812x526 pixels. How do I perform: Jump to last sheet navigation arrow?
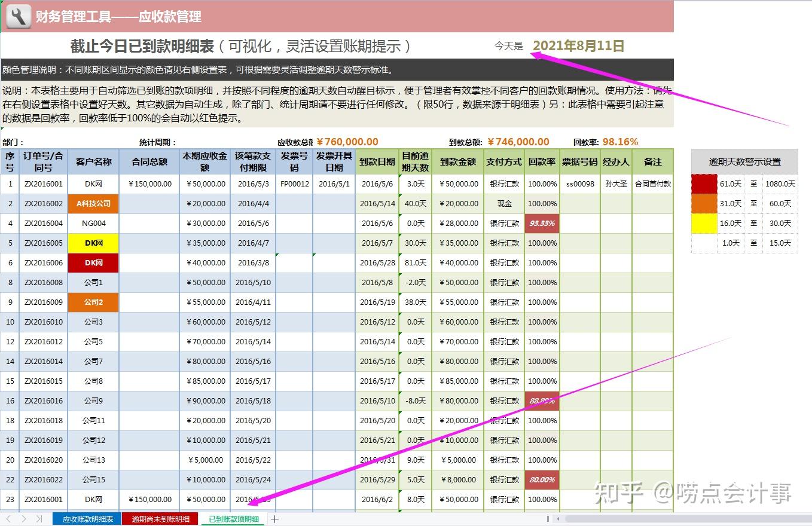(x=39, y=519)
